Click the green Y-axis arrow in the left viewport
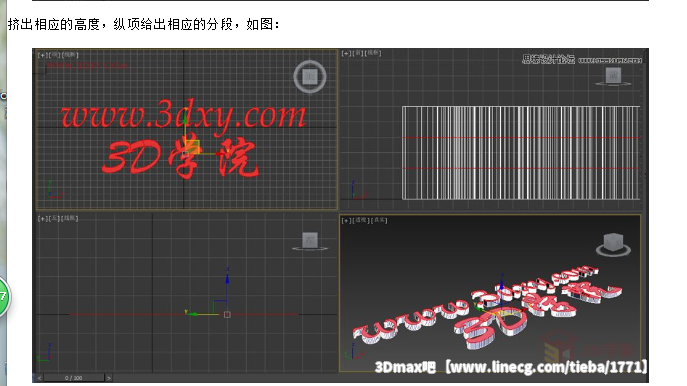The image size is (687, 386). coord(192,314)
